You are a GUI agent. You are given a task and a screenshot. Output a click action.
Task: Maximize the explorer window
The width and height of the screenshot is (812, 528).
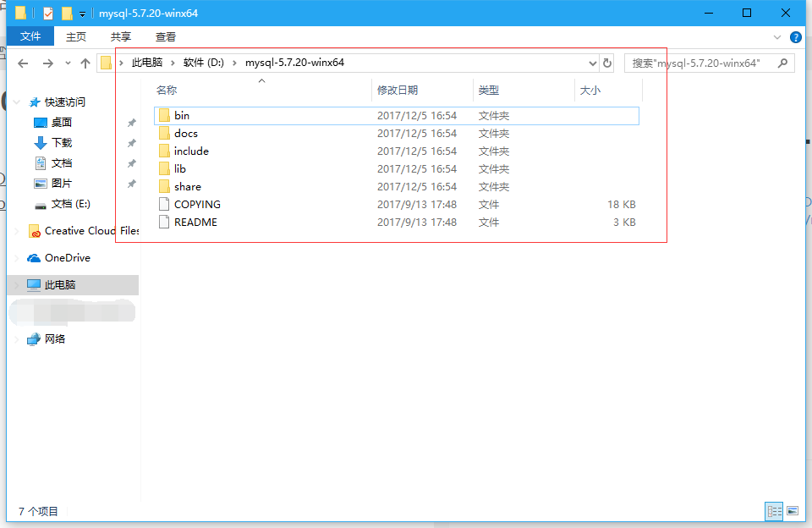[x=747, y=13]
